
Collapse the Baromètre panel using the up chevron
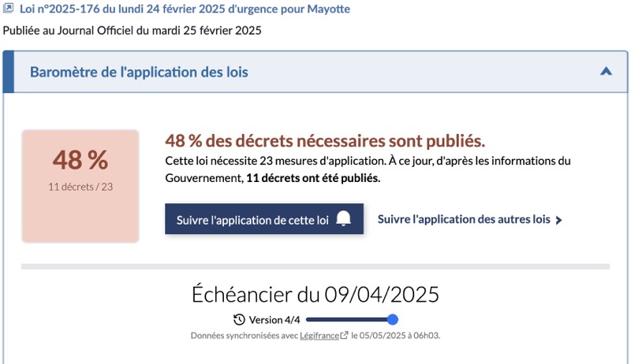(x=606, y=71)
